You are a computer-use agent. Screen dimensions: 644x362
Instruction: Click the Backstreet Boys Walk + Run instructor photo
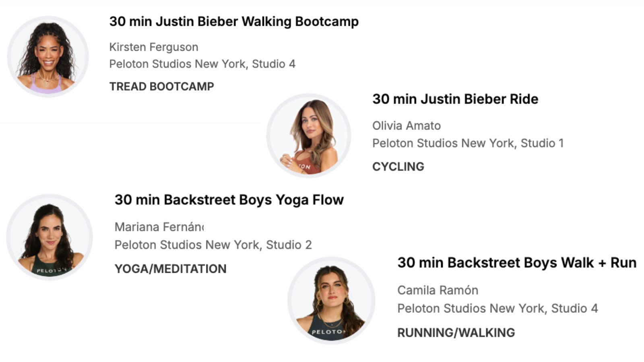tap(331, 301)
